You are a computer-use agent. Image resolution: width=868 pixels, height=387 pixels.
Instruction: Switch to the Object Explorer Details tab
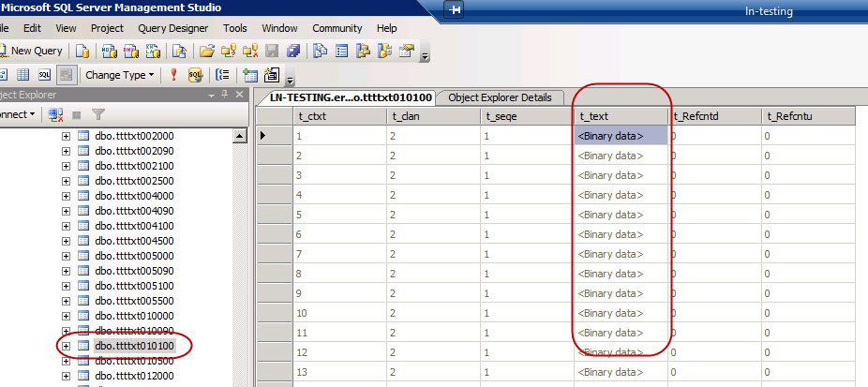point(500,98)
